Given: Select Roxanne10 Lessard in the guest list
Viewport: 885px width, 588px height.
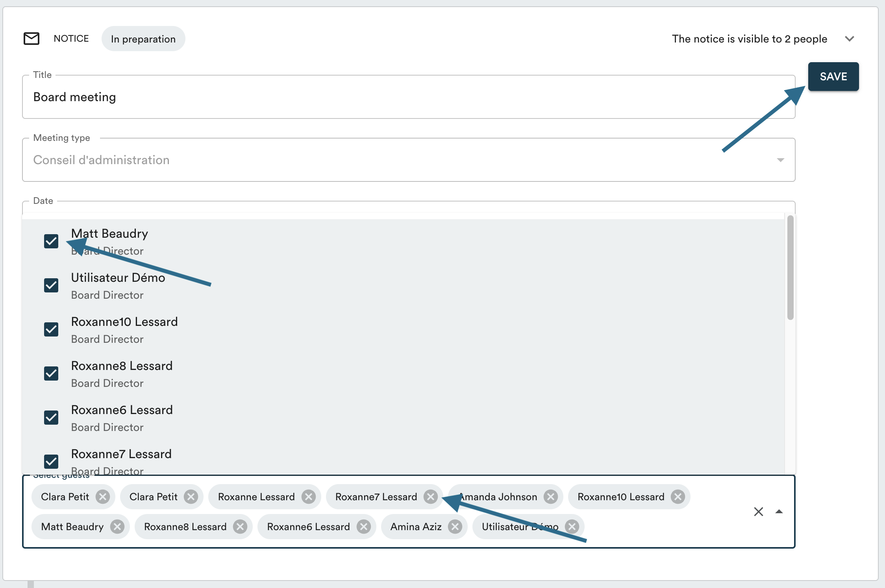Looking at the screenshot, I should pos(124,322).
